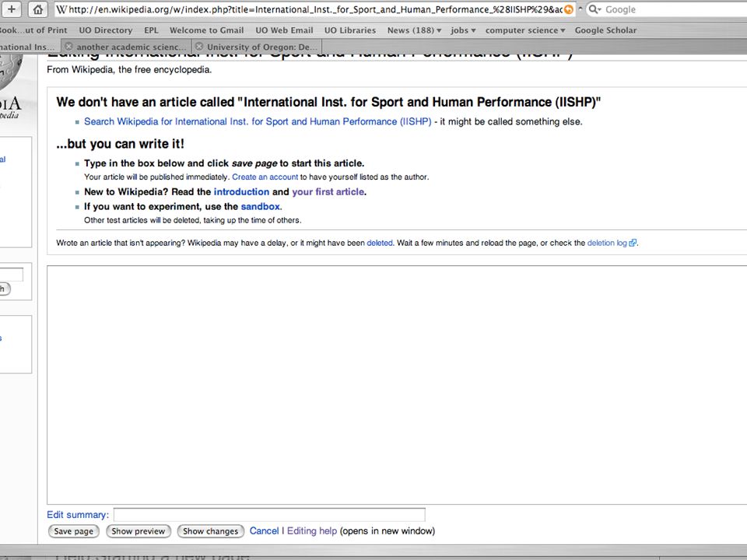Screen dimensions: 747x560
Task: Expand the jobs bookmark folder
Action: (x=463, y=30)
